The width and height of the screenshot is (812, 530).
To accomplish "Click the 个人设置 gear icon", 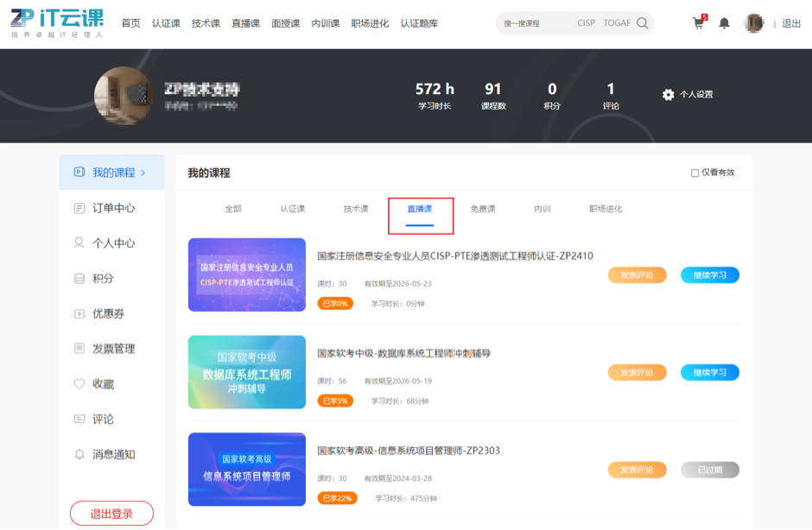I will 668,95.
